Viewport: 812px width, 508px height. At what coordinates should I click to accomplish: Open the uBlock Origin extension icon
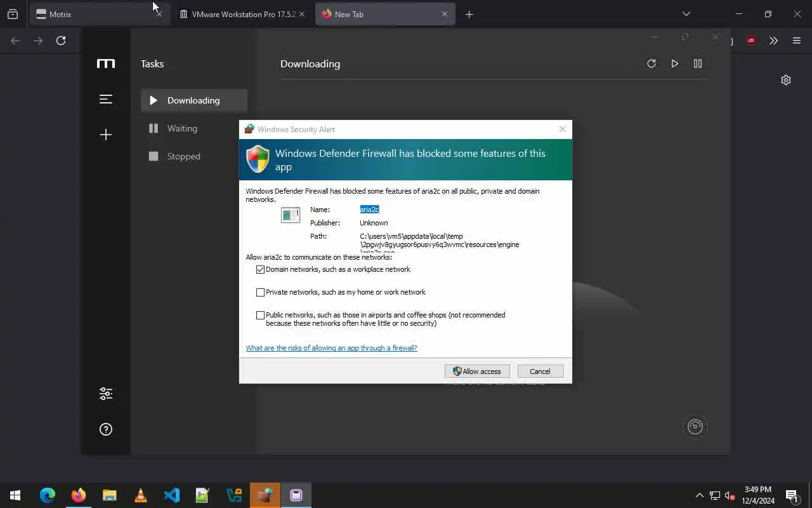click(x=751, y=41)
